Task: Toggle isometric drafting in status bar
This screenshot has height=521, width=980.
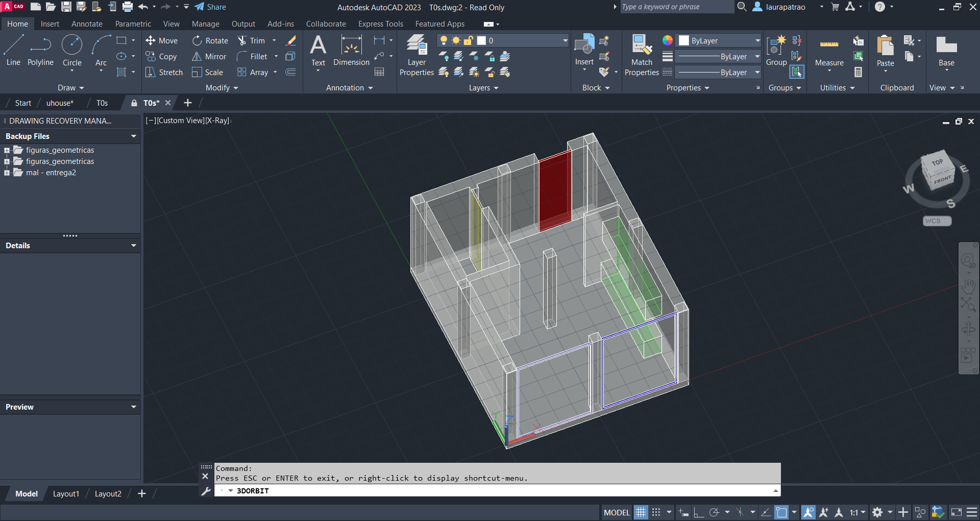Action: point(740,512)
